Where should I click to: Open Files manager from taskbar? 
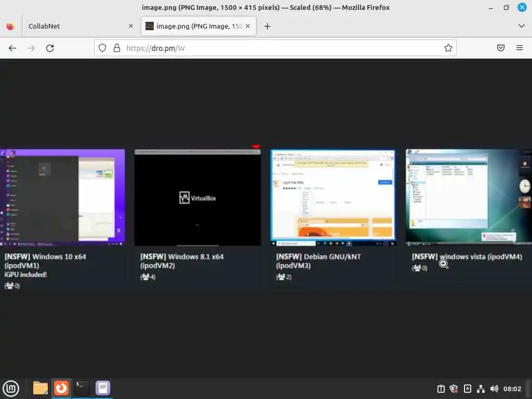point(41,388)
